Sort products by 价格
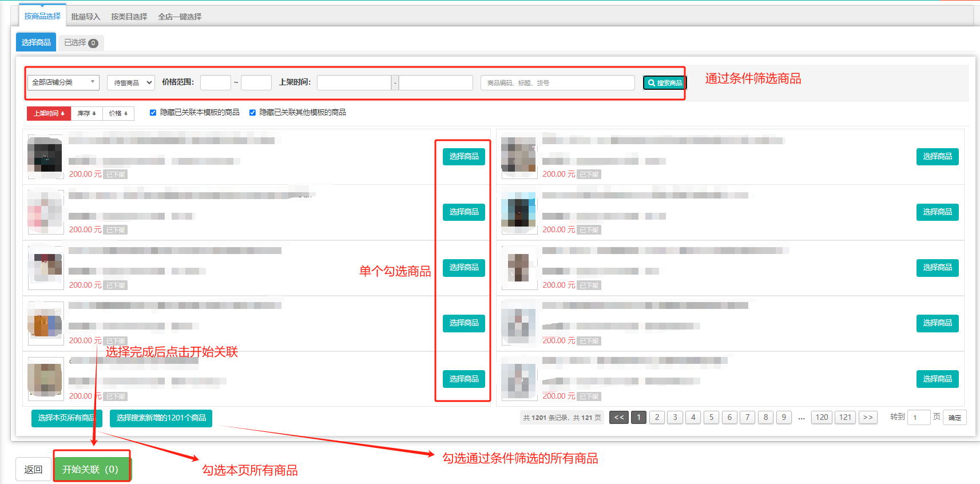This screenshot has height=484, width=980. tap(118, 113)
